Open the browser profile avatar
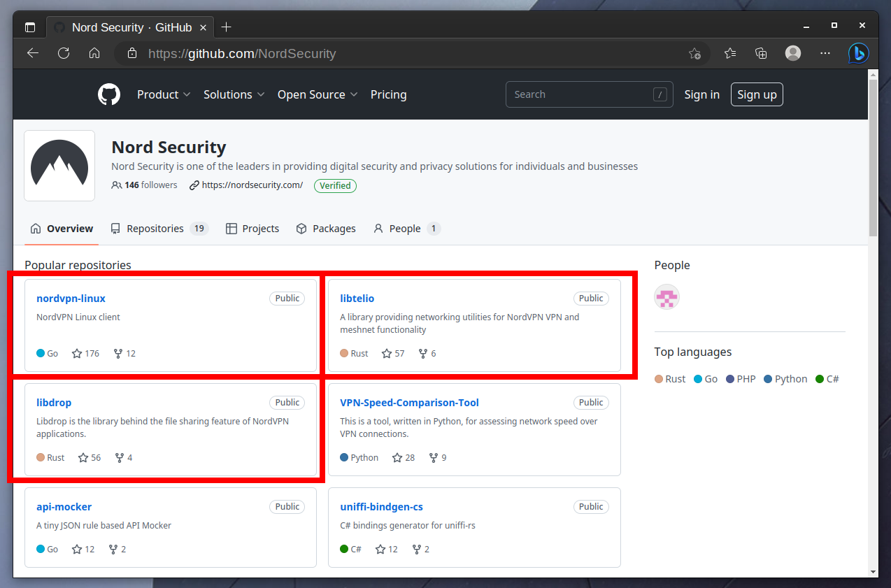This screenshot has height=588, width=891. (793, 53)
